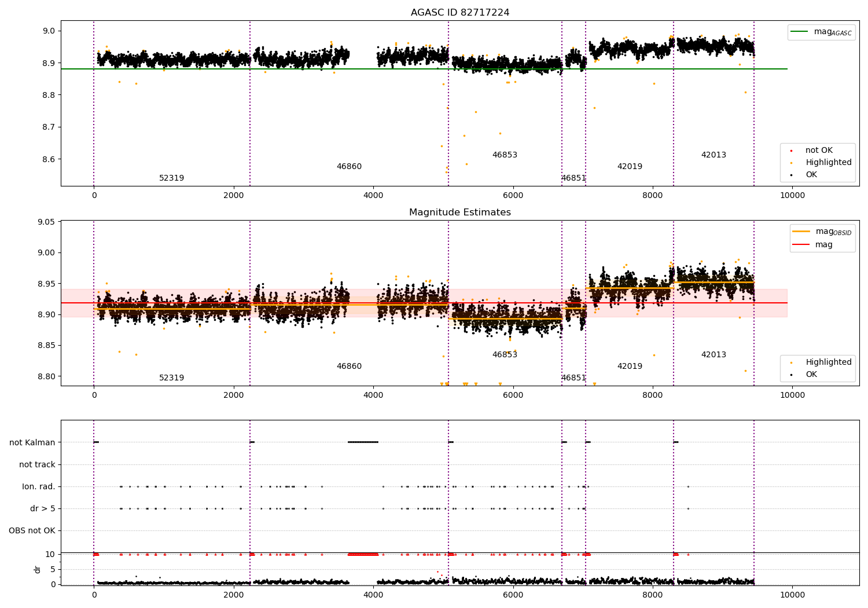Click the 8.85 y-axis tick label

click(x=47, y=346)
